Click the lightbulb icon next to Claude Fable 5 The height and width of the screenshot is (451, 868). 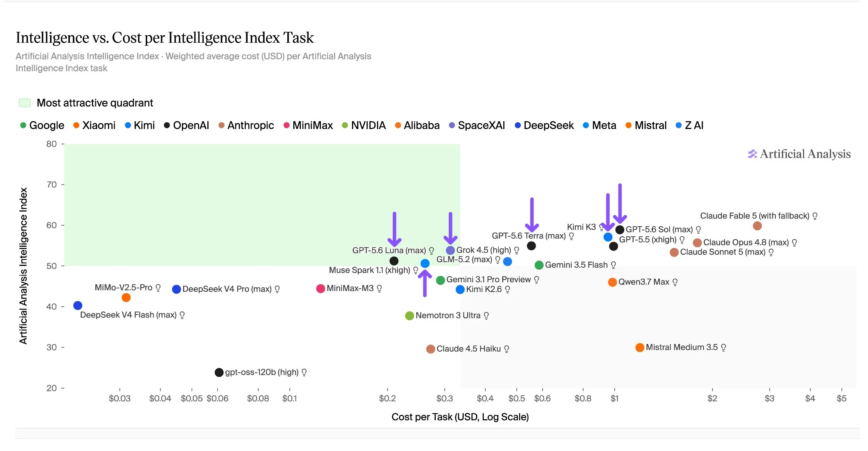[815, 216]
